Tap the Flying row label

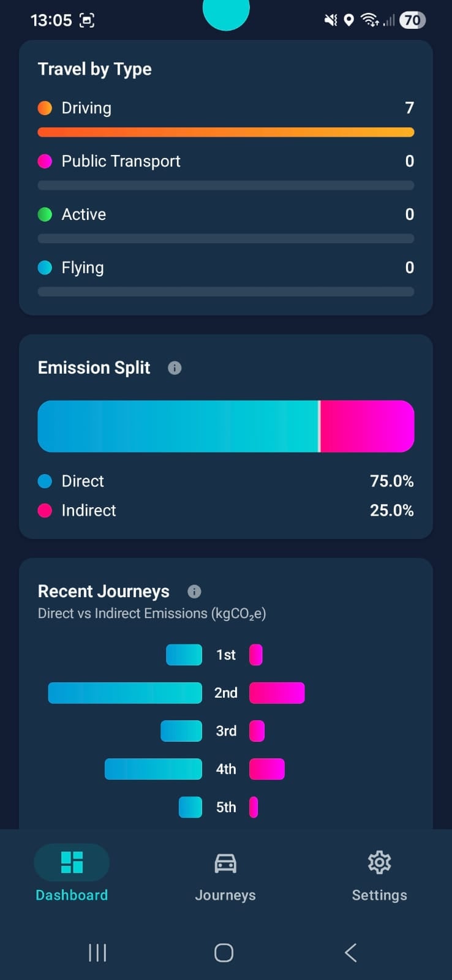(83, 268)
